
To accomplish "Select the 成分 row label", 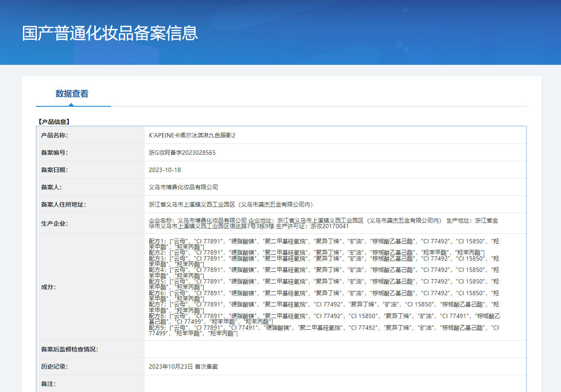I will 48,287.
